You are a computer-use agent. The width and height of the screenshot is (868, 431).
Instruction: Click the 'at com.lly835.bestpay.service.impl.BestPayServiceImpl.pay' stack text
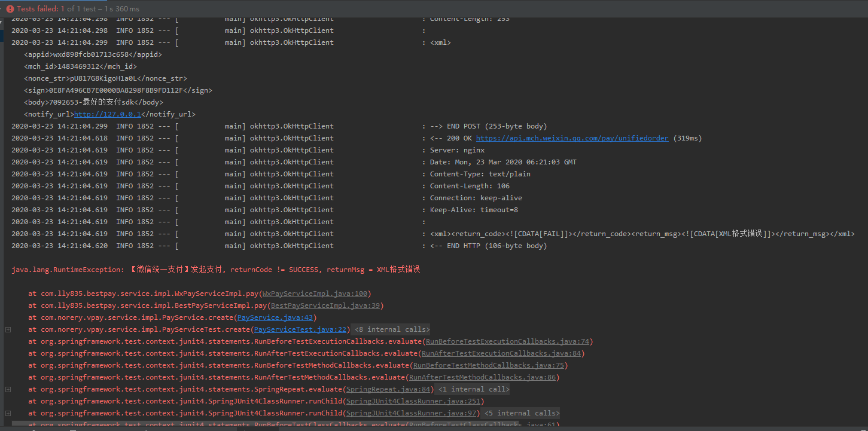(x=148, y=305)
